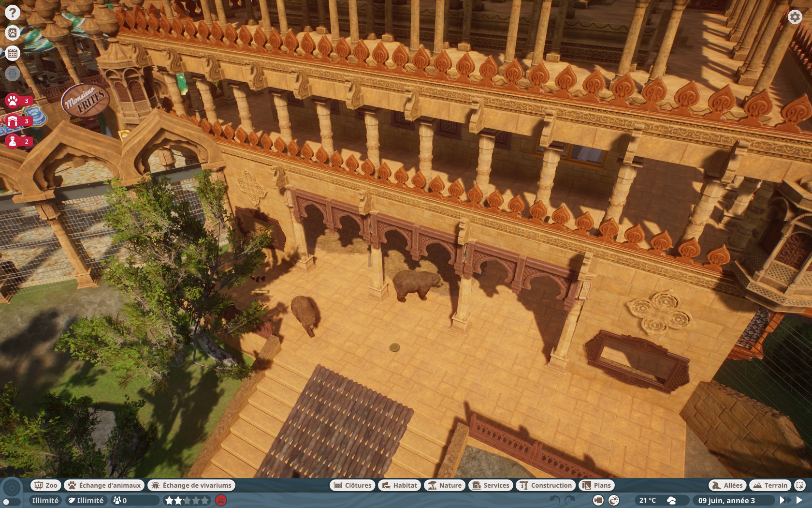The image size is (812, 508).
Task: Open the Terrain tool
Action: [x=770, y=485]
